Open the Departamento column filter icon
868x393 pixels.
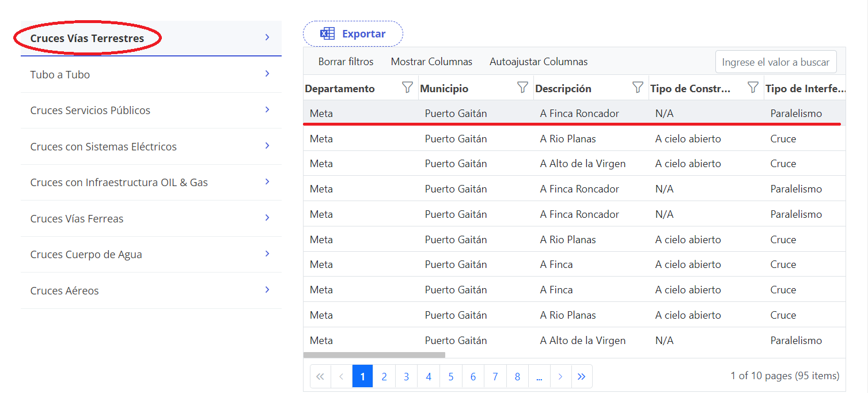(x=407, y=88)
